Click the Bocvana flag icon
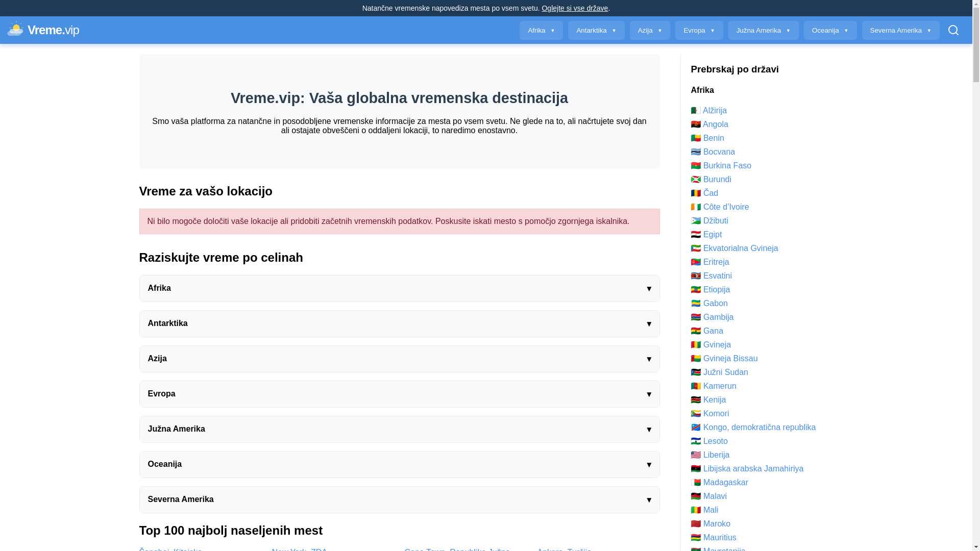Viewport: 980px width, 551px height. (x=696, y=152)
